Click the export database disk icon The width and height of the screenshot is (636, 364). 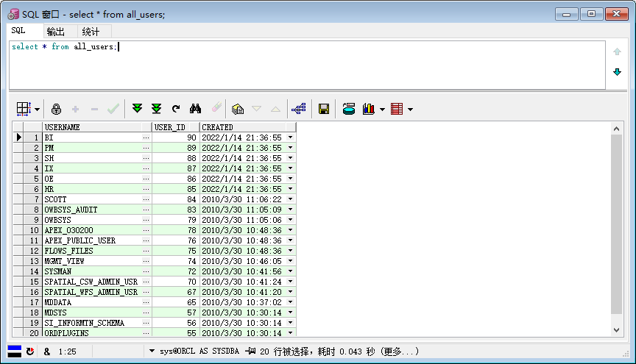348,109
